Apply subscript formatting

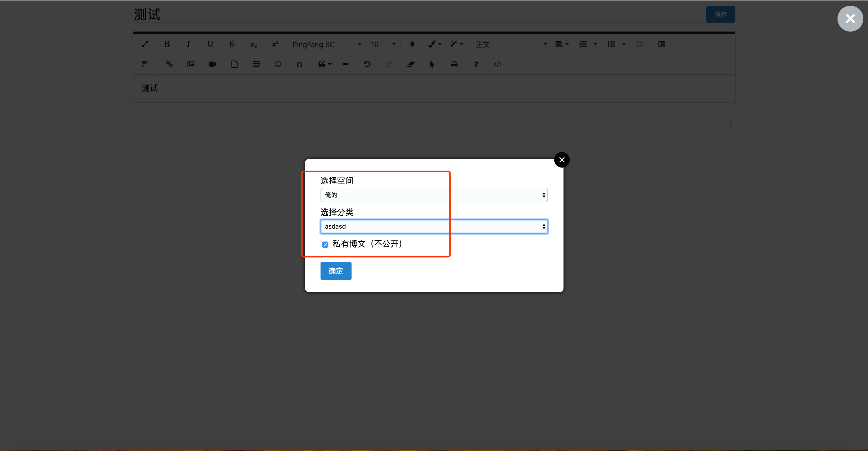tap(254, 44)
